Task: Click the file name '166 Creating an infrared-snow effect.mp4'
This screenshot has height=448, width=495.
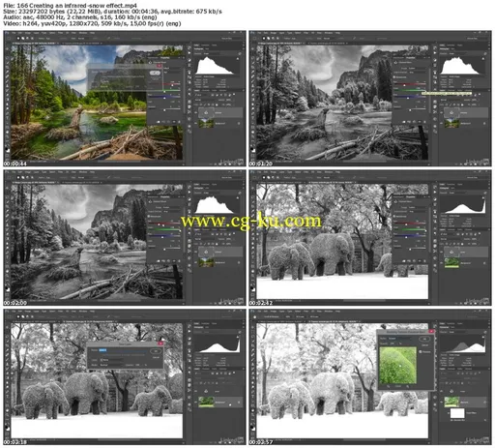Action: pos(76,5)
